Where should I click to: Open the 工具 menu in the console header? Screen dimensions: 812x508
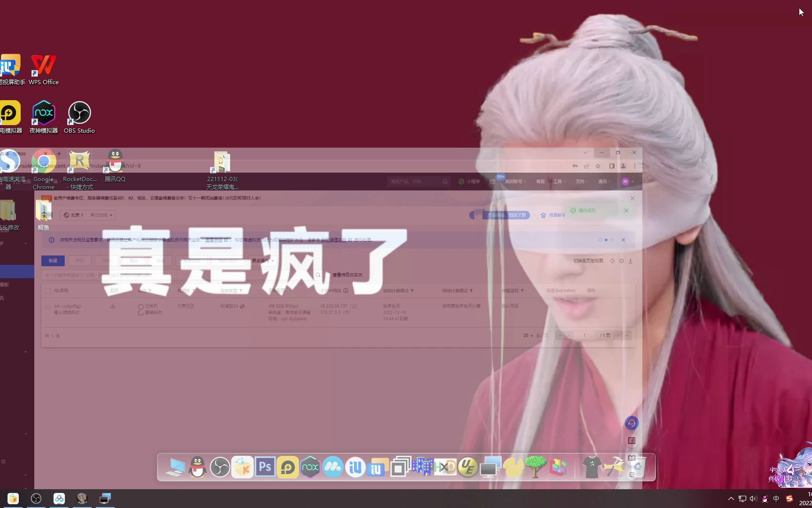[x=559, y=182]
